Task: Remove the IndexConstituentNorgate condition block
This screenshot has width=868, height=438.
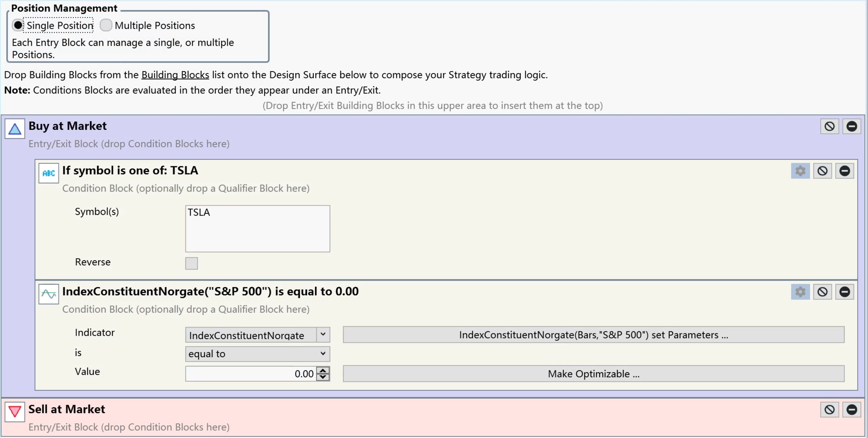Action: pyautogui.click(x=844, y=292)
